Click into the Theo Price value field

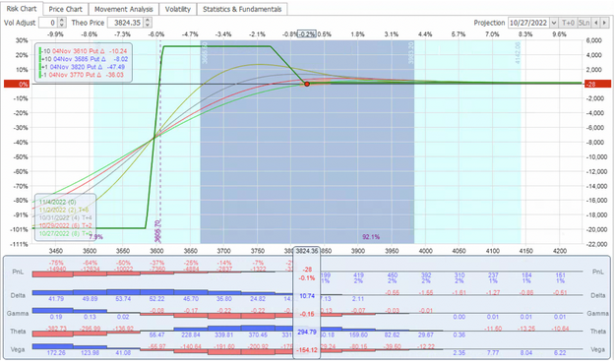(126, 23)
